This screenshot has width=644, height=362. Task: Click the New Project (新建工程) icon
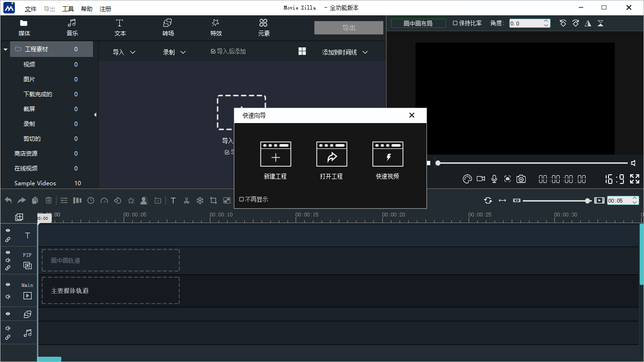276,154
